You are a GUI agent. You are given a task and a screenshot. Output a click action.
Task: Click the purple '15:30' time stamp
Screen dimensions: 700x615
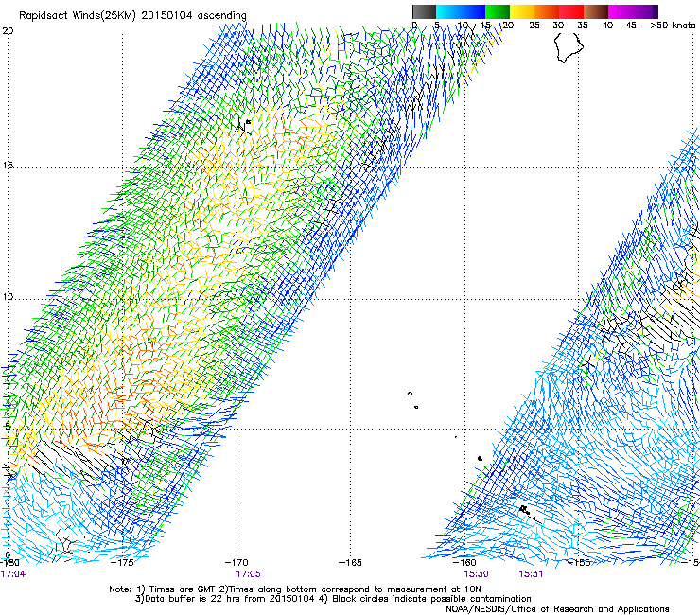476,574
